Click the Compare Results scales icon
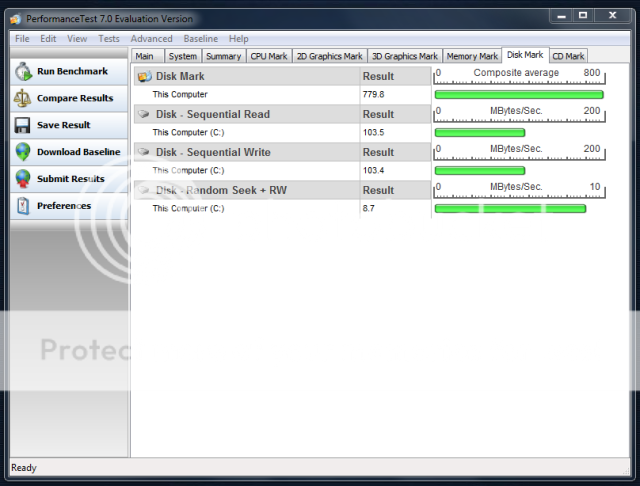 pos(22,98)
